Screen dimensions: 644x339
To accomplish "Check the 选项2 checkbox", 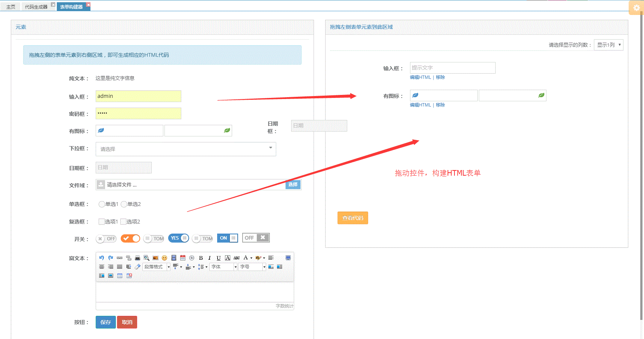I will click(123, 222).
